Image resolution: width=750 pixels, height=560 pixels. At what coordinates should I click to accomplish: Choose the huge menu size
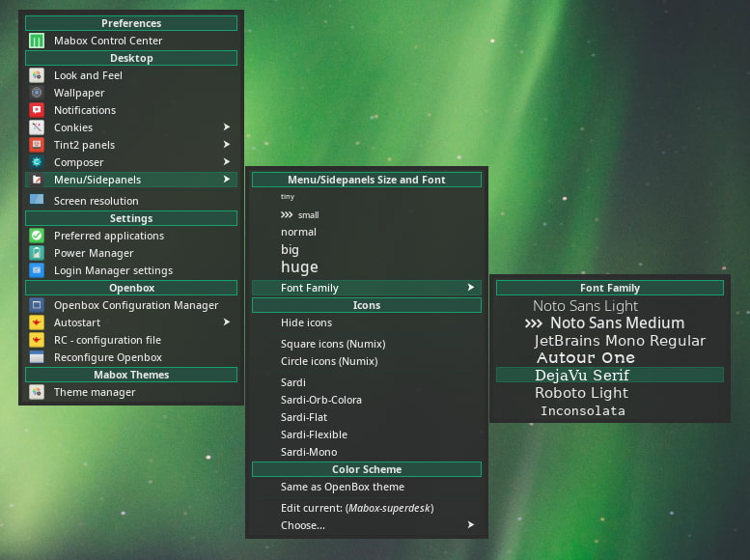click(x=299, y=267)
